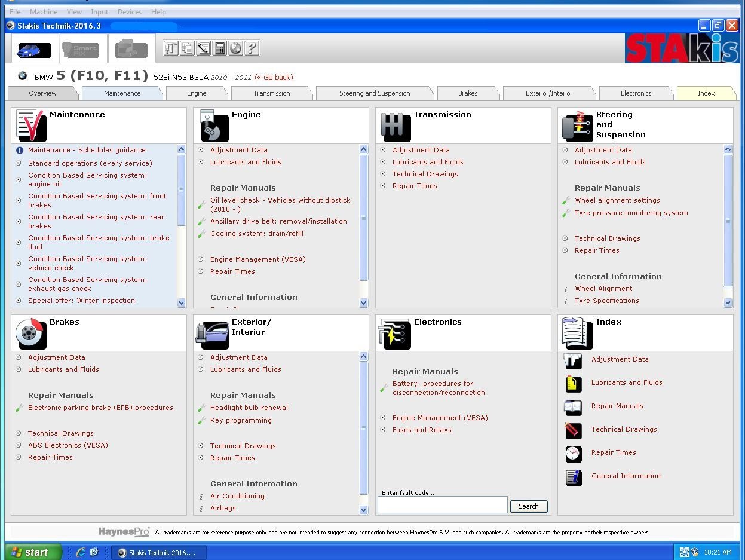Open ABS Electronics (VESA) link
This screenshot has height=560, width=745.
[x=68, y=445]
